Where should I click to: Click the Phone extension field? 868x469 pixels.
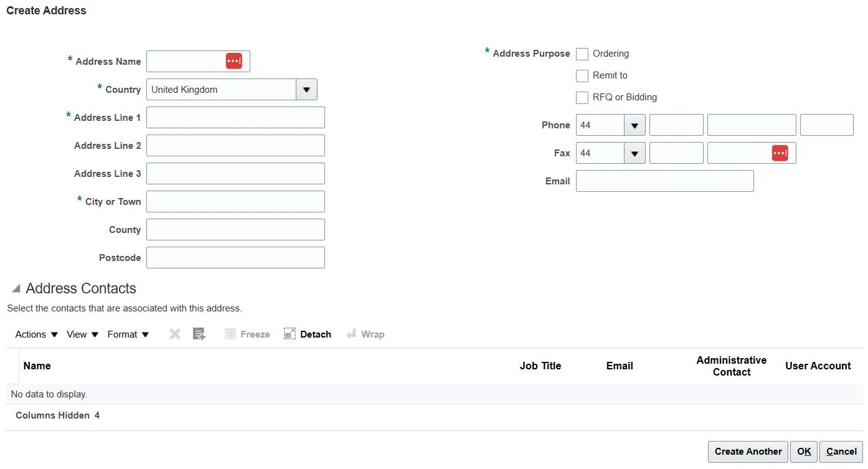tap(827, 125)
